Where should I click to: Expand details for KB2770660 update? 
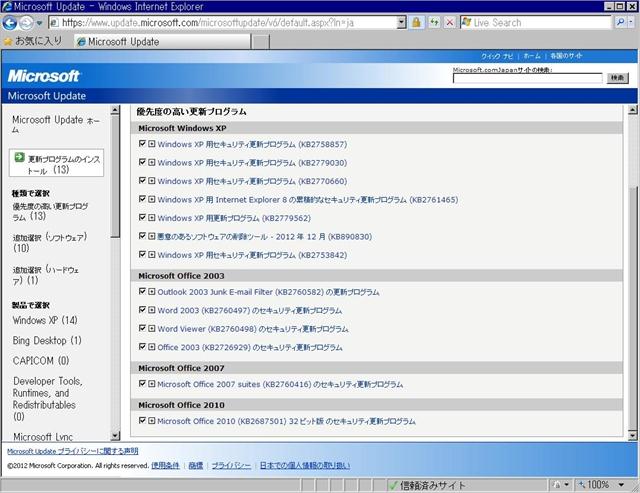pos(151,180)
